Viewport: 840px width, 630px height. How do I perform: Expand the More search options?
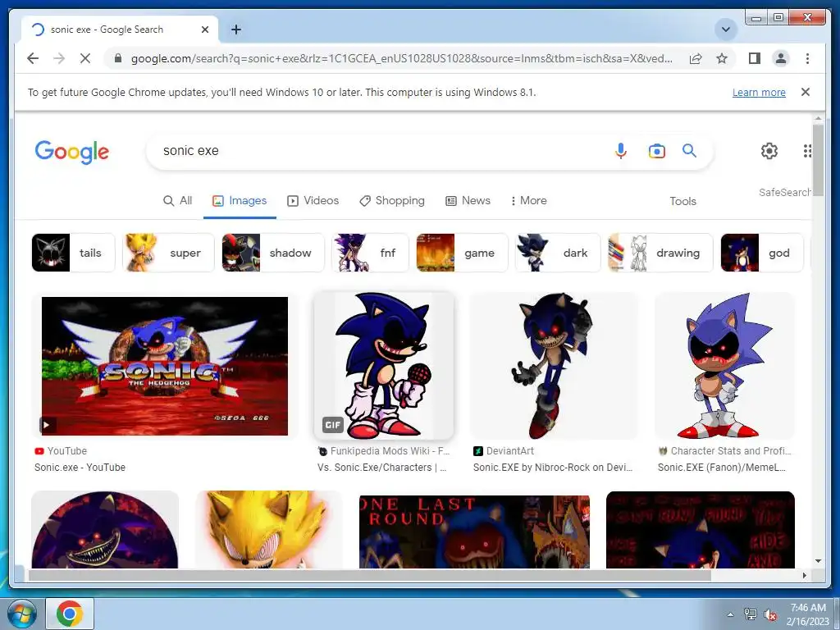click(529, 201)
